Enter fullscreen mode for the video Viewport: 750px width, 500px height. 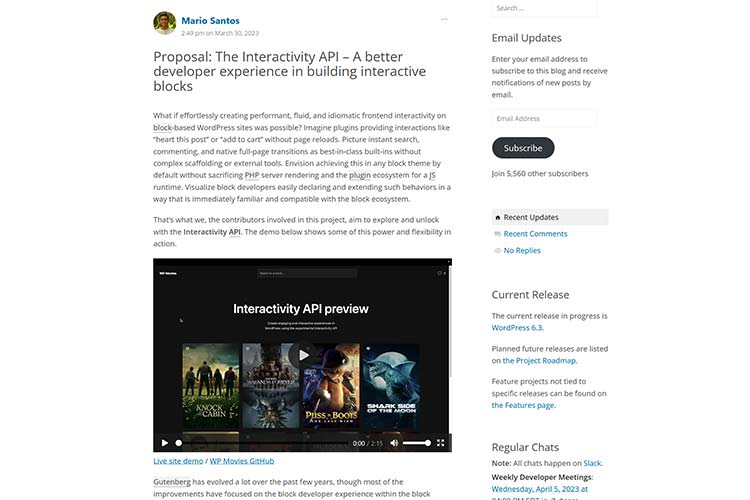point(441,443)
